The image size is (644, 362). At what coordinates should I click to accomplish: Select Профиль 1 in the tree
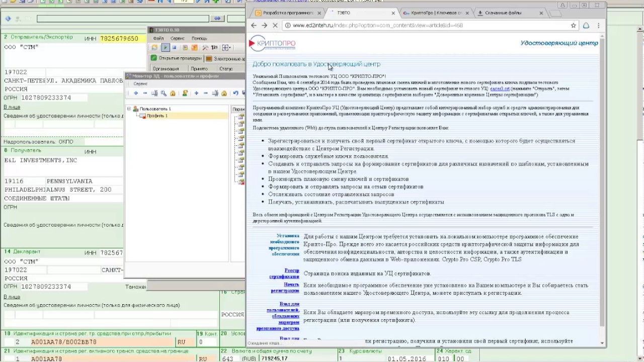(x=157, y=116)
